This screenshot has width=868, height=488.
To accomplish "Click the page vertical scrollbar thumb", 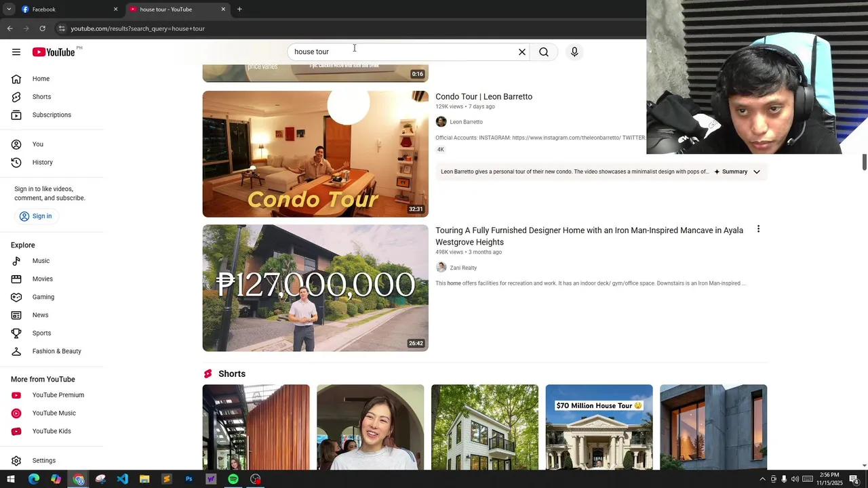I will 865,163.
